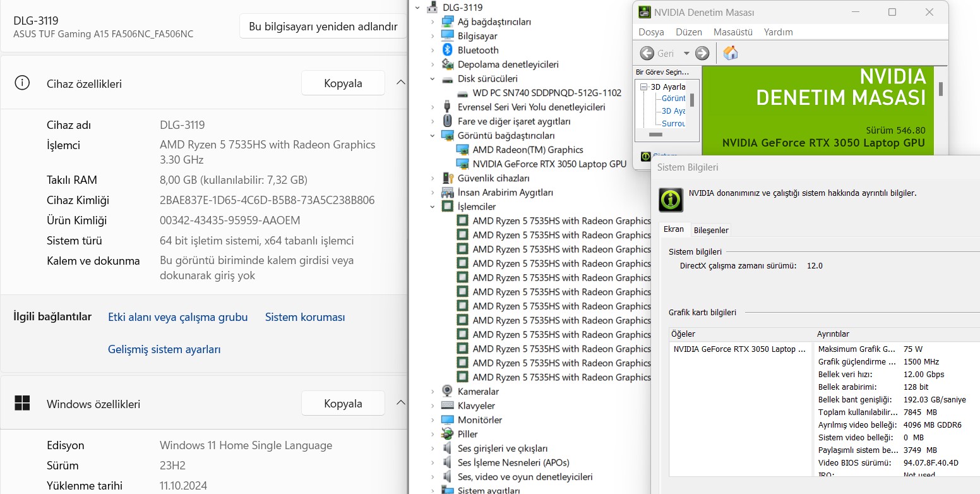Switch to the Ekran tab in Sistem Bilgileri
Viewport: 980px width, 494px height.
(x=674, y=229)
